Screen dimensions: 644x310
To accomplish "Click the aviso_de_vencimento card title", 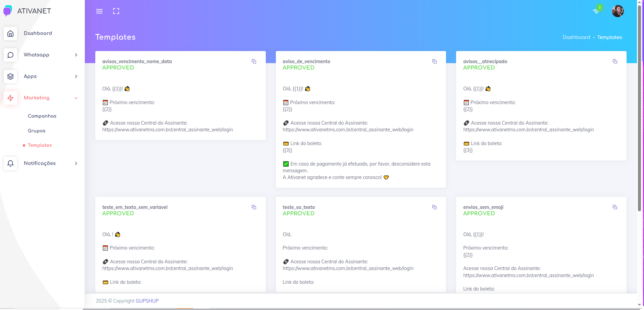I will click(x=306, y=61).
